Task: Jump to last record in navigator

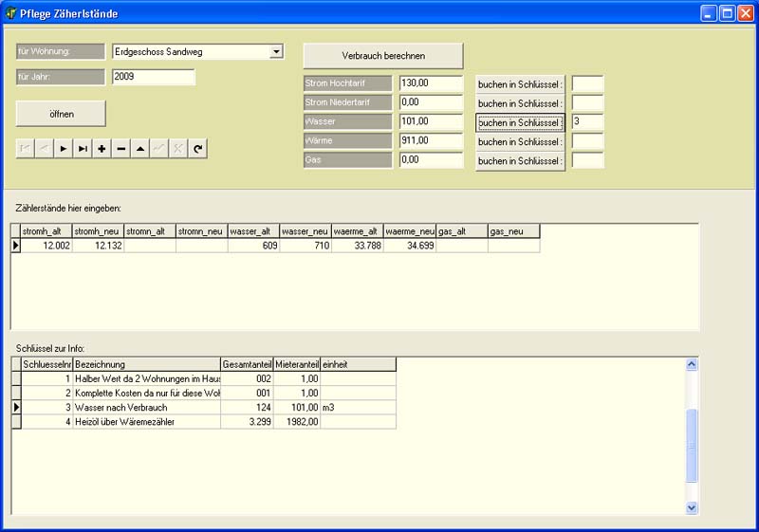Action: click(83, 149)
